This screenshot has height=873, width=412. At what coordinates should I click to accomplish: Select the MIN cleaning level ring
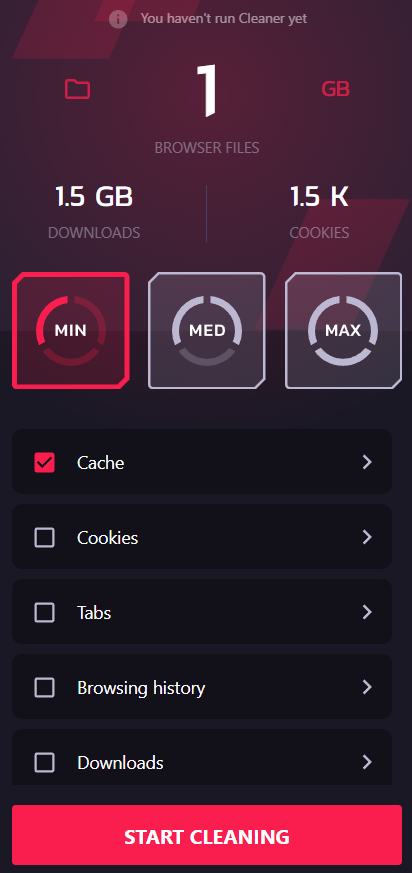71,331
